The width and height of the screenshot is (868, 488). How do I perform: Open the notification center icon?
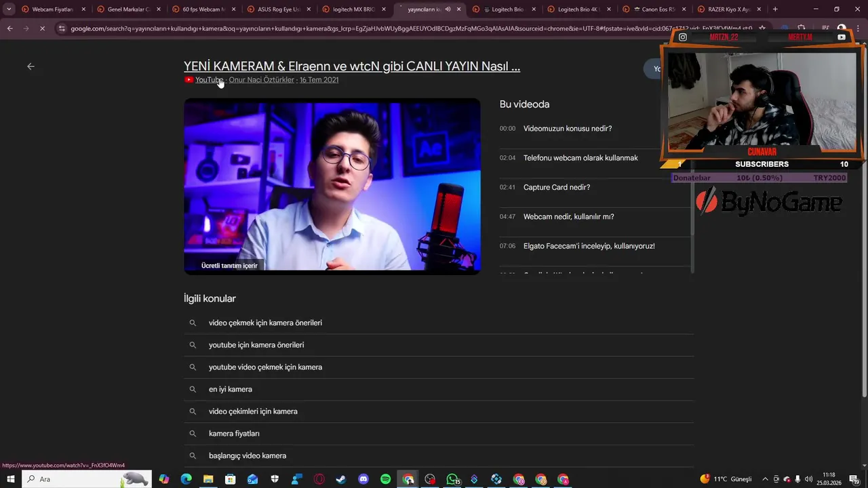[x=854, y=479]
